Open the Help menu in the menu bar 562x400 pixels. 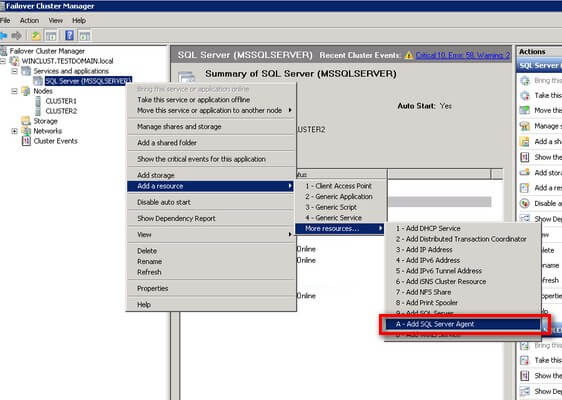[x=79, y=20]
